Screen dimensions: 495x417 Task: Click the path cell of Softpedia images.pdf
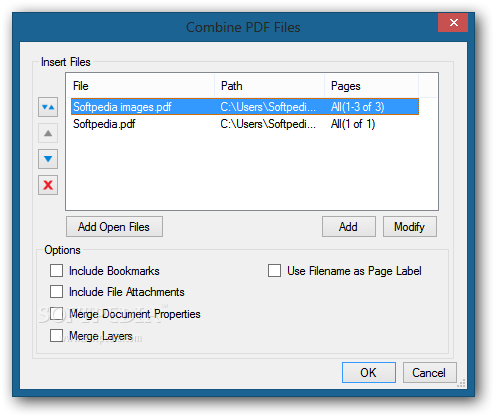click(x=268, y=107)
